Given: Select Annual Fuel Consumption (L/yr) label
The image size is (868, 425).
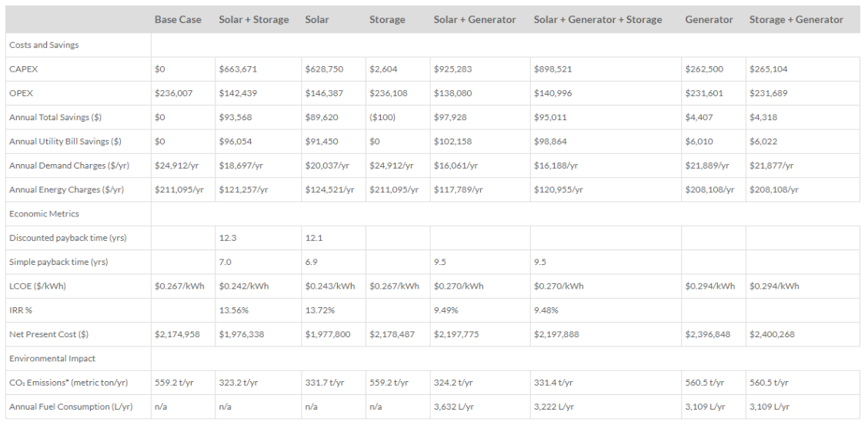Looking at the screenshot, I should (x=71, y=407).
